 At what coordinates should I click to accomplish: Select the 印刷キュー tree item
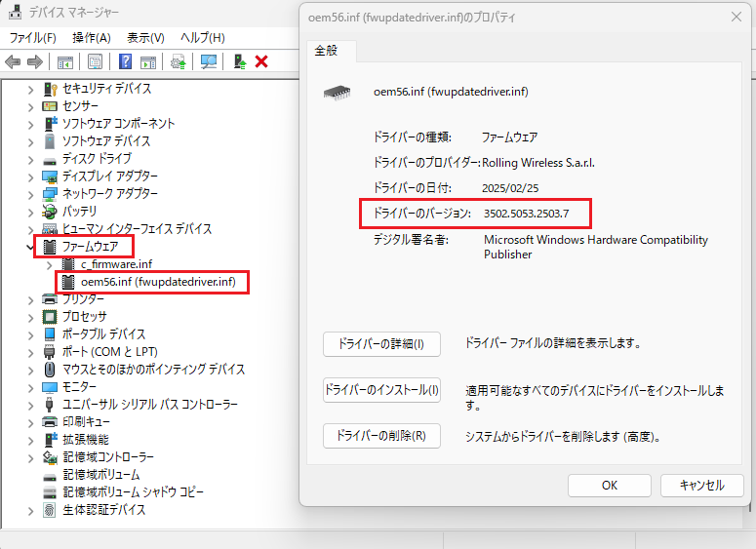(x=86, y=422)
